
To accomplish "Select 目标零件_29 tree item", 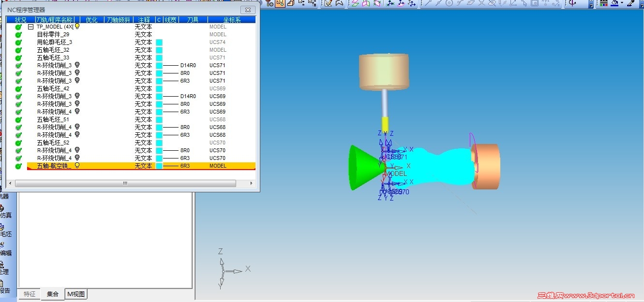I will (x=53, y=35).
